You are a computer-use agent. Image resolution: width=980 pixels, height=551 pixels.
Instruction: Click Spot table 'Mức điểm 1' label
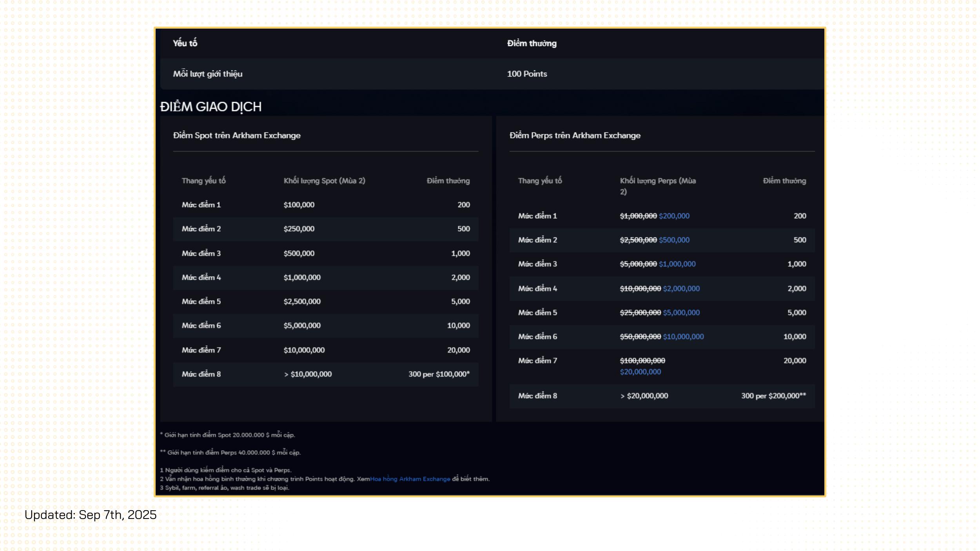tap(201, 205)
